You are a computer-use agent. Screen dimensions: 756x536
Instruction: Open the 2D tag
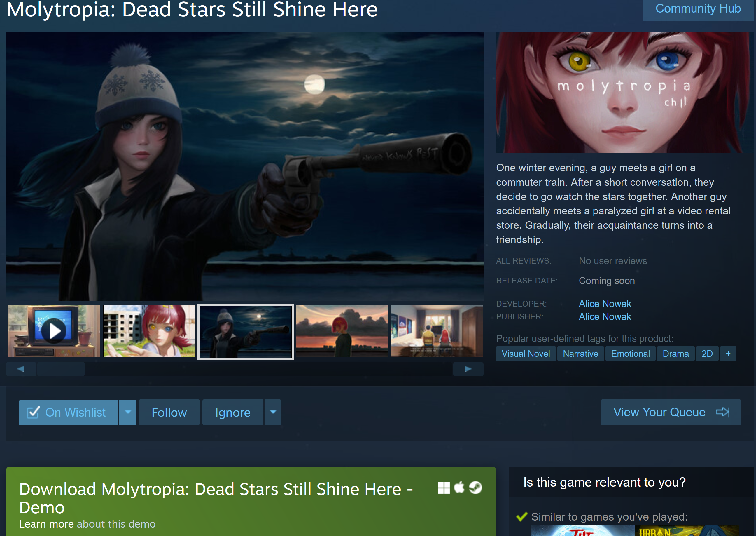click(707, 354)
